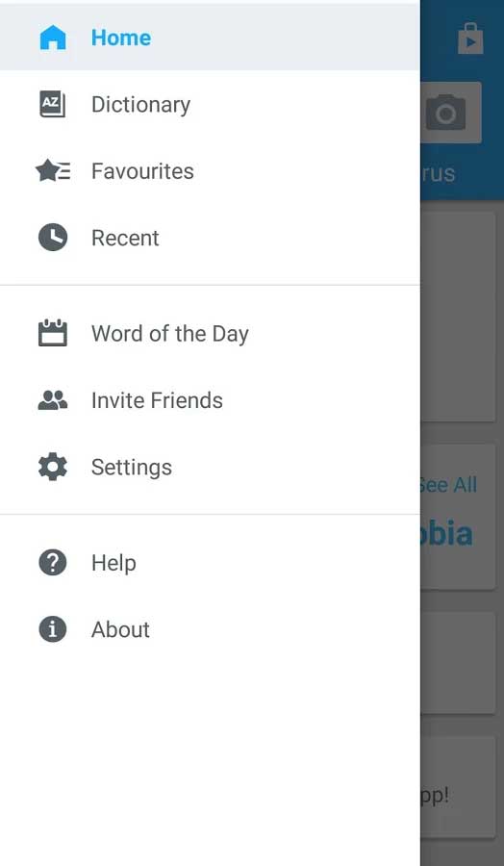
Task: Tap the Recent clock icon
Action: point(53,238)
